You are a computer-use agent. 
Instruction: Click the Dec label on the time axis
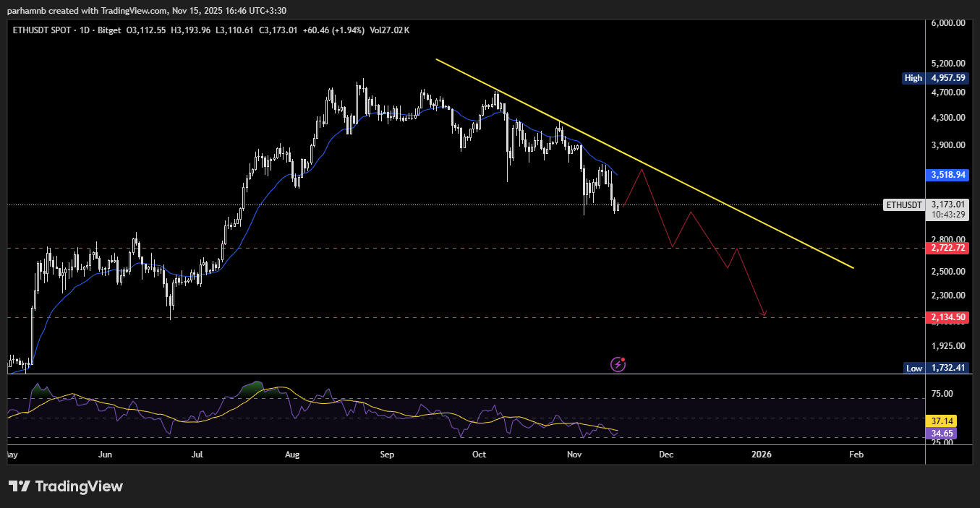[x=665, y=455]
